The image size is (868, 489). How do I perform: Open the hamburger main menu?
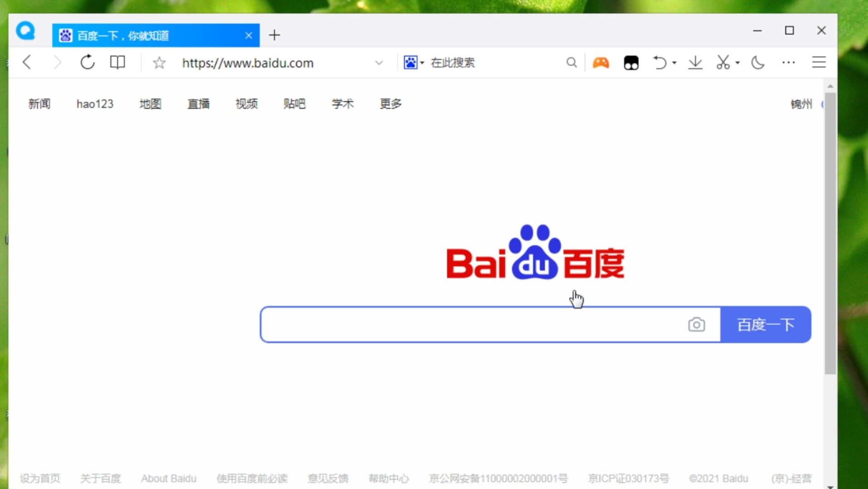pos(819,62)
